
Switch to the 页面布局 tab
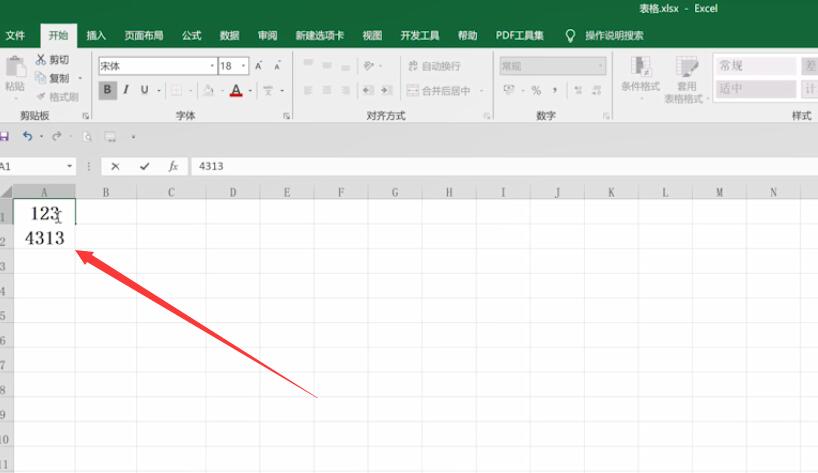point(143,35)
